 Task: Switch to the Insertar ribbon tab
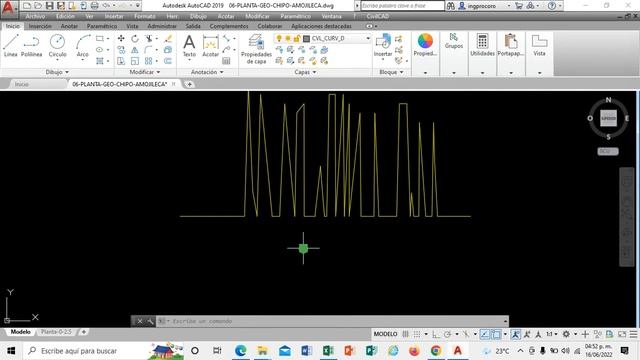pos(40,26)
